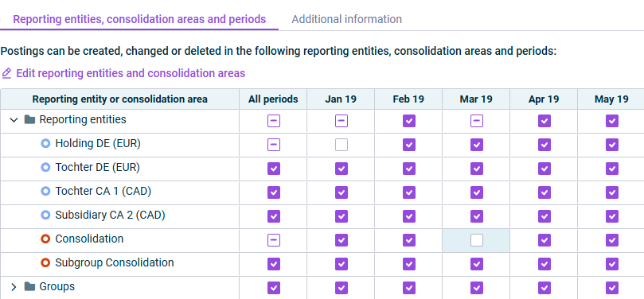The image size is (644, 299).
Task: Select the Groups row label
Action: (x=57, y=286)
